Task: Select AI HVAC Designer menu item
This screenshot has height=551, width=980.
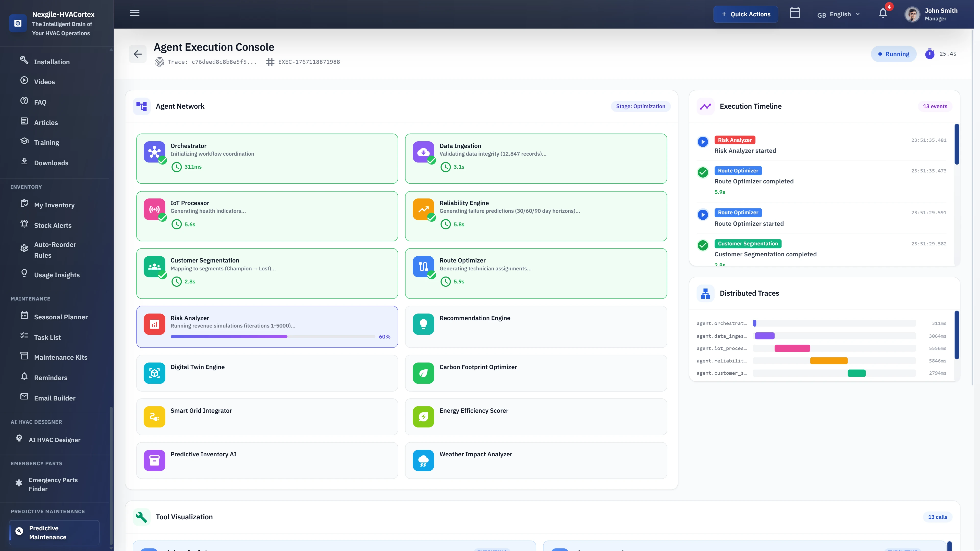Action: coord(54,440)
